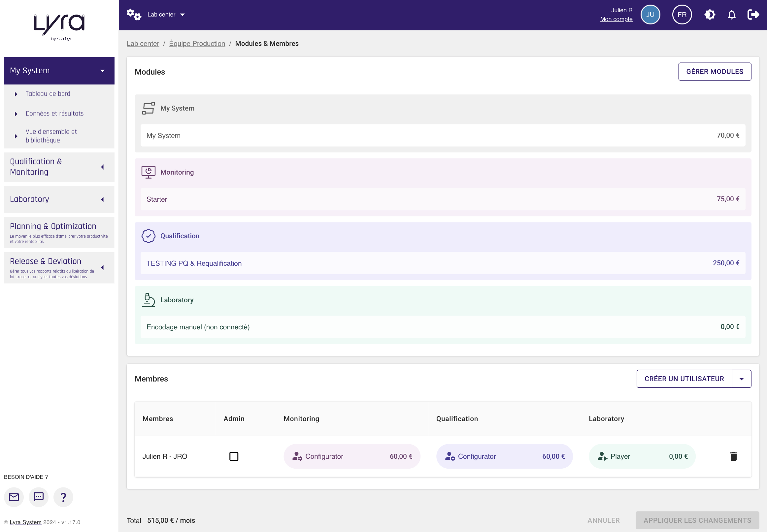Click the logout icon
767x532 pixels.
click(753, 15)
